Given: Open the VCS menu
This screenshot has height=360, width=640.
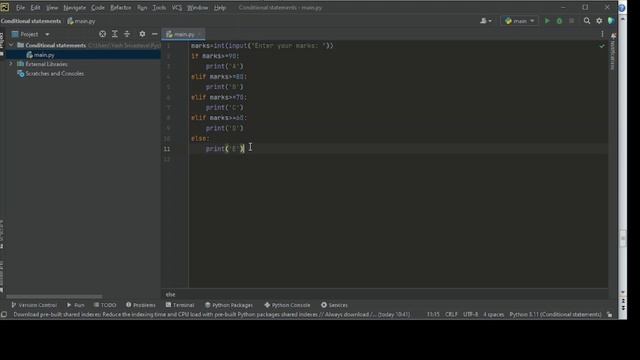Looking at the screenshot, I should [x=177, y=8].
